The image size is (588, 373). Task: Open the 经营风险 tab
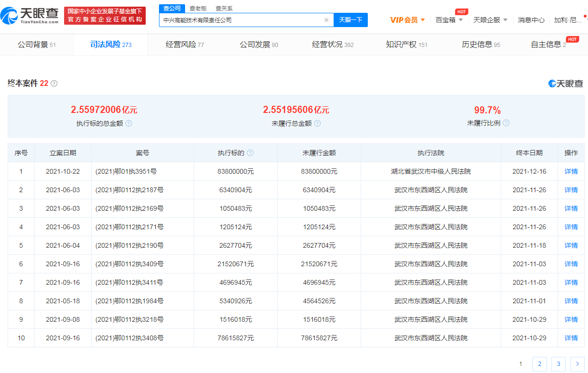click(185, 45)
